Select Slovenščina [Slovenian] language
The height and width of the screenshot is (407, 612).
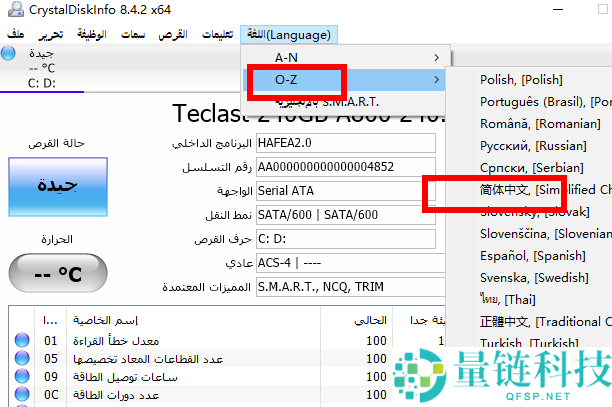[x=545, y=234]
